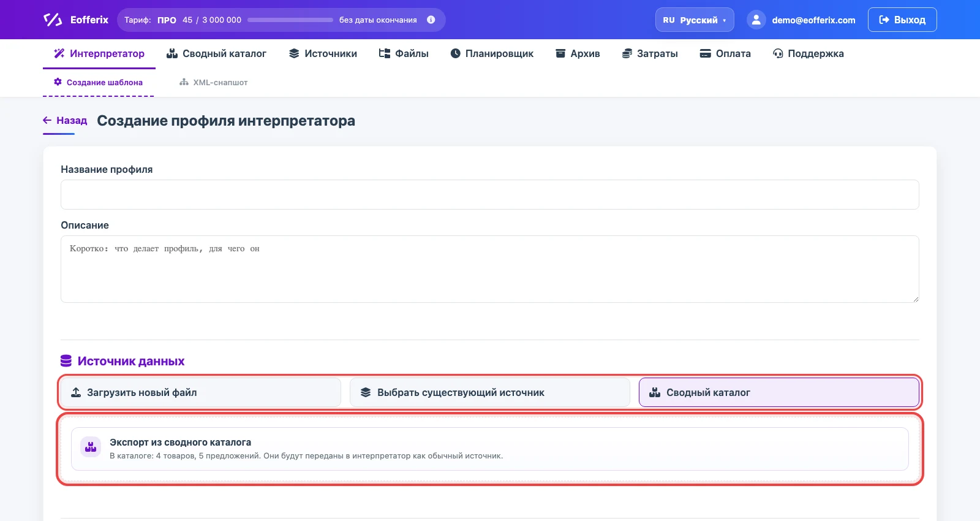Click the Выход logout button

(x=902, y=20)
